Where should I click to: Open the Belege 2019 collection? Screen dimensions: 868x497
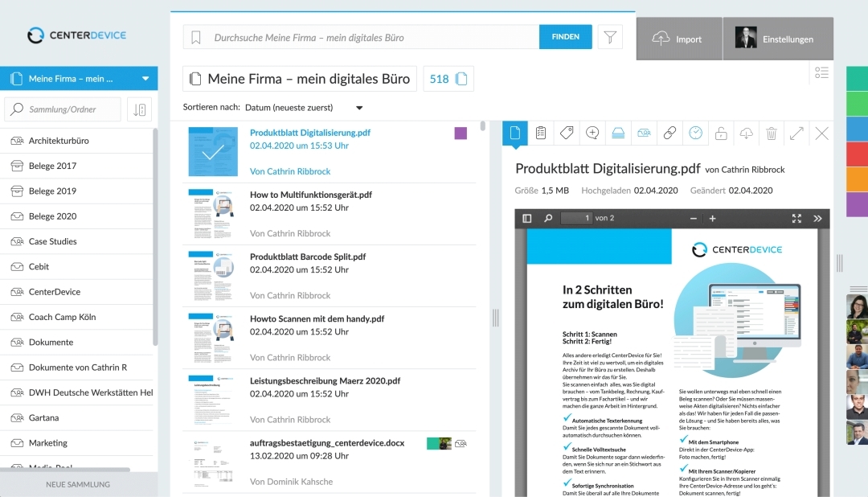click(x=76, y=191)
